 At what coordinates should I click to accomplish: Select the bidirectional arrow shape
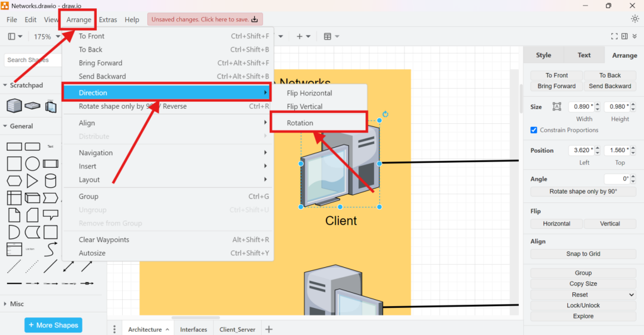click(x=68, y=266)
